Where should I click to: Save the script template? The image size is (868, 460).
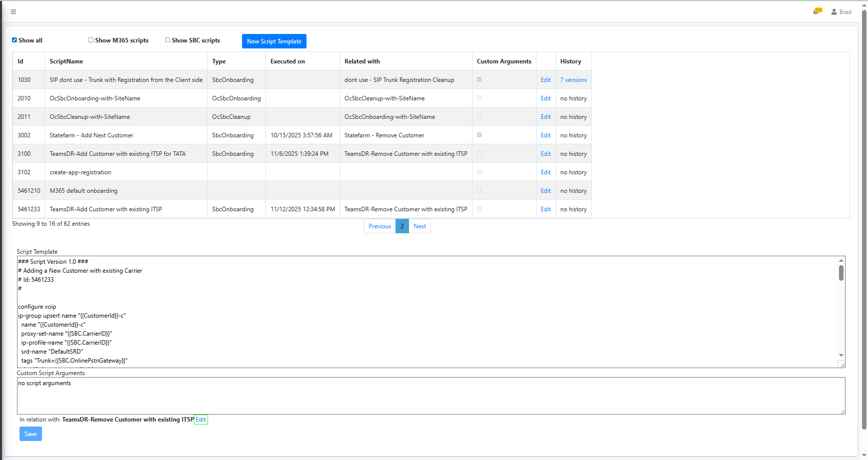pos(30,434)
